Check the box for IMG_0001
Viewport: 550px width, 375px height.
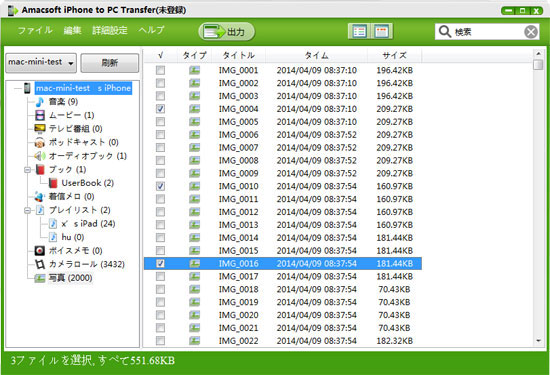coord(160,70)
